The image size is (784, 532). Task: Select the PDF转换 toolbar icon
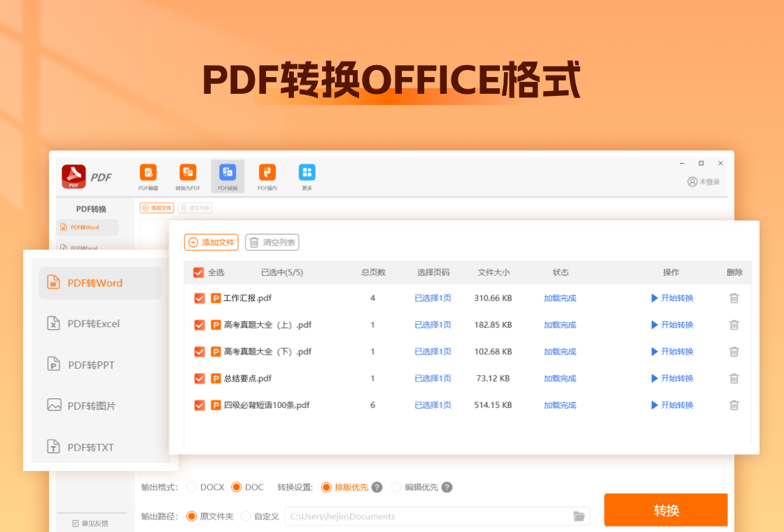coord(227,172)
